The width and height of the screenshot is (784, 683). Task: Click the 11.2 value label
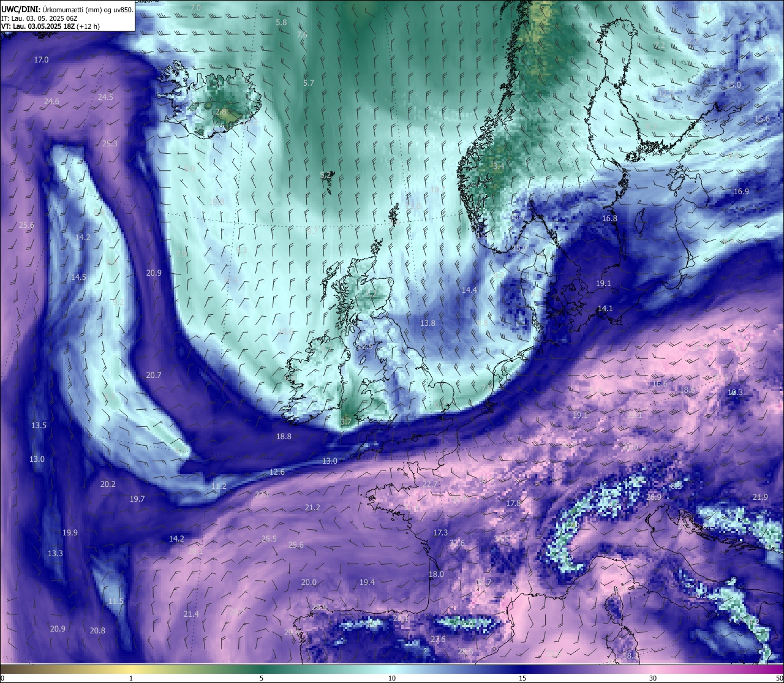[219, 486]
